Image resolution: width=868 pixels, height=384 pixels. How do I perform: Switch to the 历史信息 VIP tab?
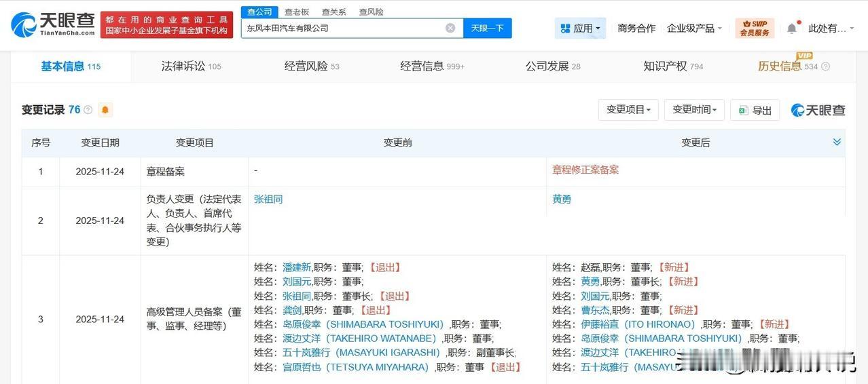point(788,66)
